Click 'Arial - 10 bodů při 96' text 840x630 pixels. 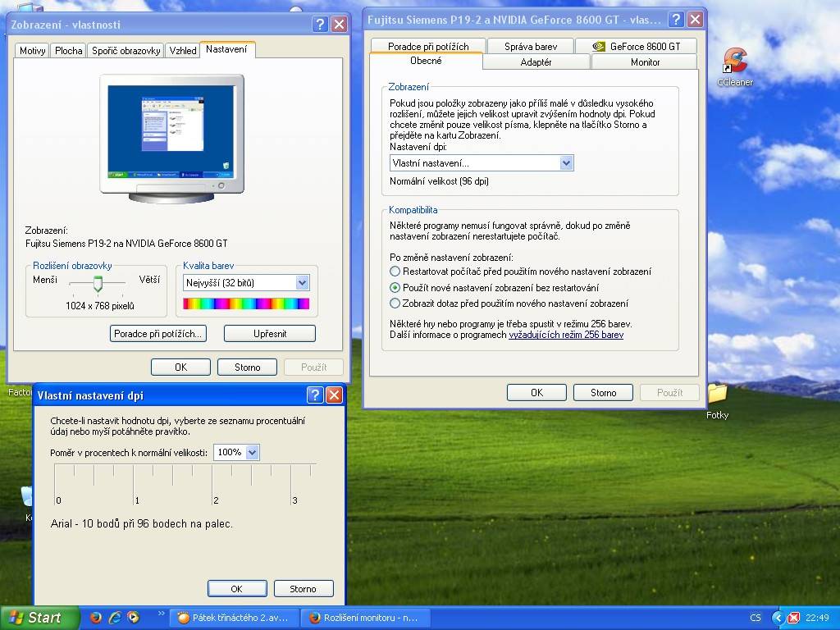pos(141,523)
